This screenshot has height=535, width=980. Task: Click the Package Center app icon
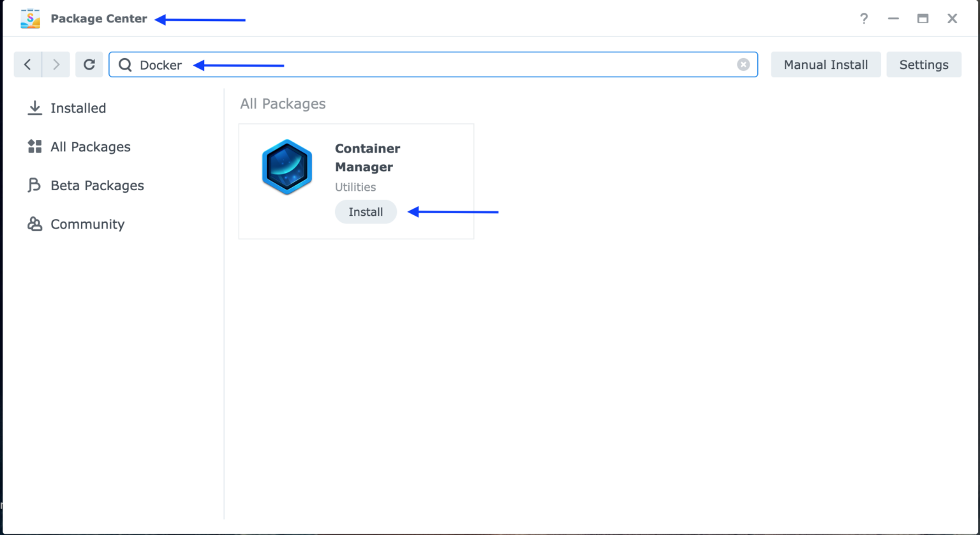[29, 19]
